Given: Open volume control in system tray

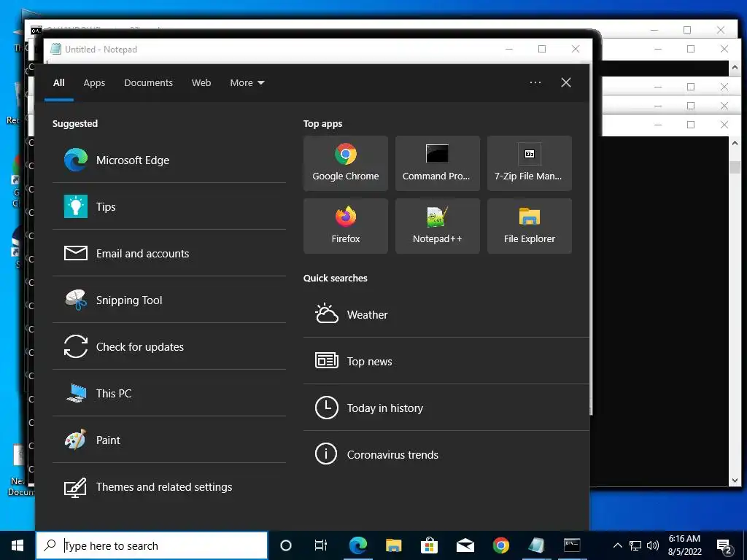Looking at the screenshot, I should (x=653, y=545).
